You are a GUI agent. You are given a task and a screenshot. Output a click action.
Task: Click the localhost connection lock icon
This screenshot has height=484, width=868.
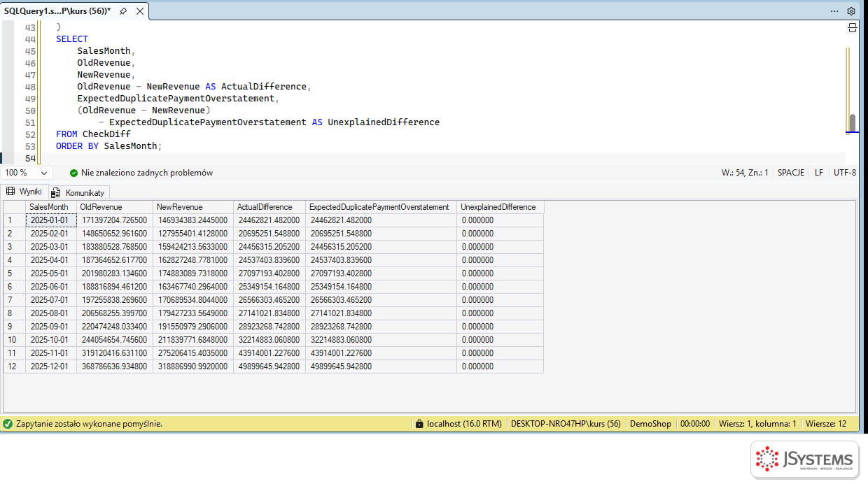pos(419,424)
